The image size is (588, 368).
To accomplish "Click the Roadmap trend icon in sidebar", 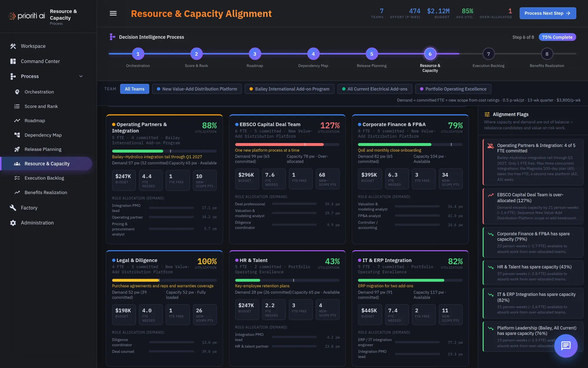I will (17, 120).
